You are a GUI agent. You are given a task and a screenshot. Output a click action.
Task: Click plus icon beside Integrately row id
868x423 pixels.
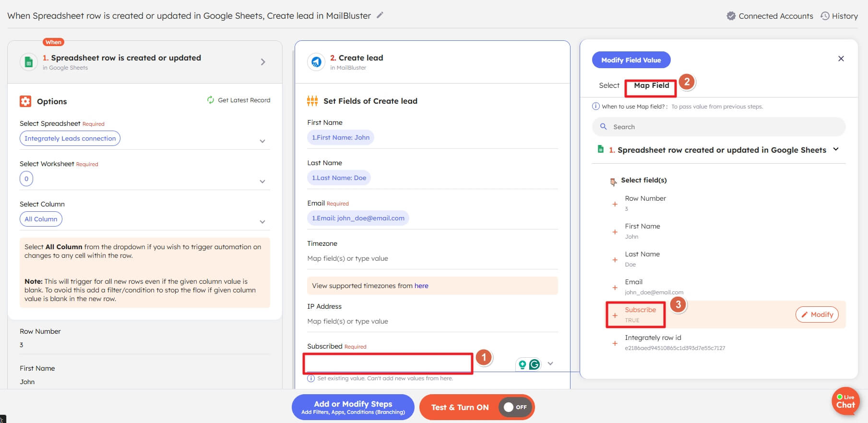click(x=615, y=343)
